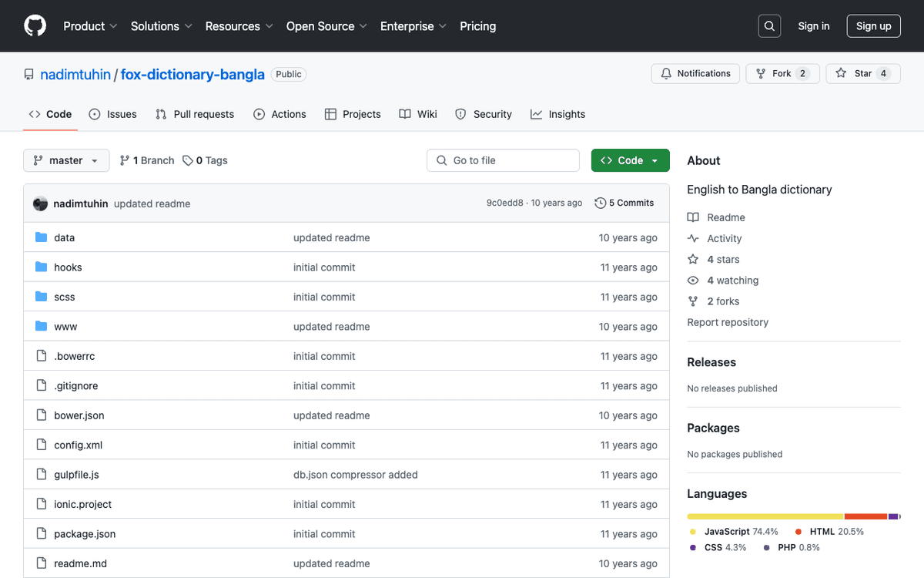Switch to the Security tab
This screenshot has width=924, height=578.
point(484,114)
